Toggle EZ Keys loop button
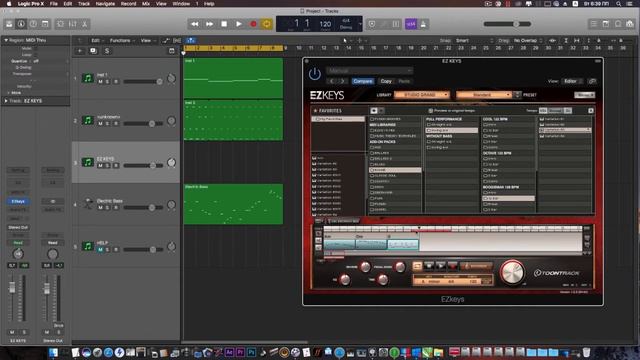This screenshot has height=360, width=640. [417, 266]
